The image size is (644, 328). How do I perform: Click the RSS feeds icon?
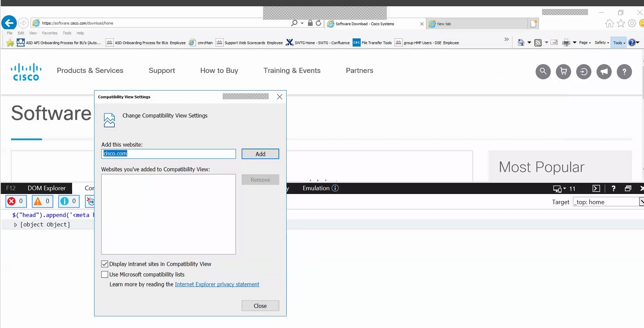[x=538, y=42]
